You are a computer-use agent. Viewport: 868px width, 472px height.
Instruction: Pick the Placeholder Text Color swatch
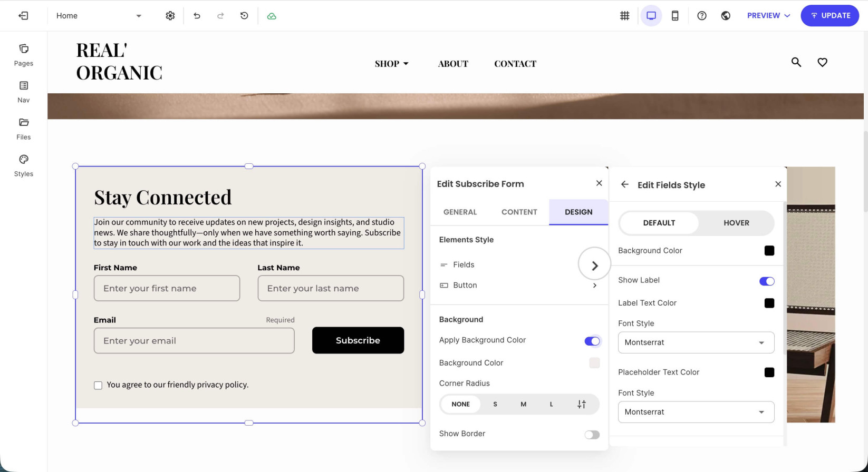(769, 372)
